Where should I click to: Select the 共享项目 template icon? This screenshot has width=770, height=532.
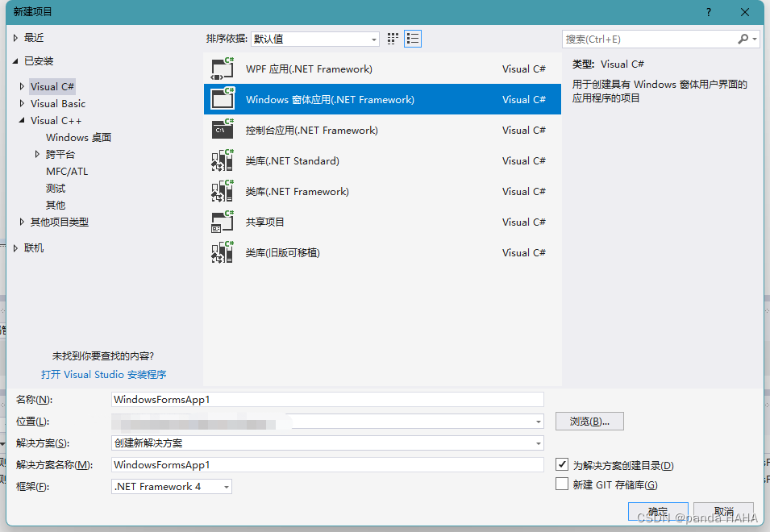coord(222,222)
